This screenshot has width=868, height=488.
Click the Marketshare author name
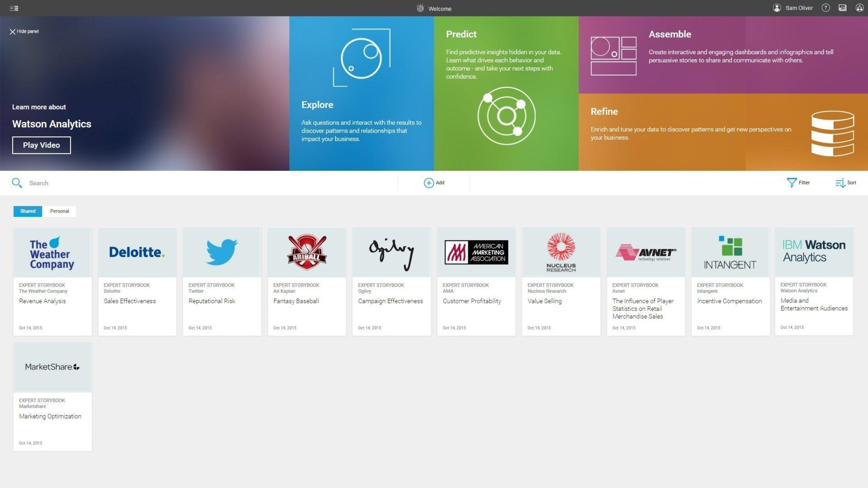[x=32, y=406]
